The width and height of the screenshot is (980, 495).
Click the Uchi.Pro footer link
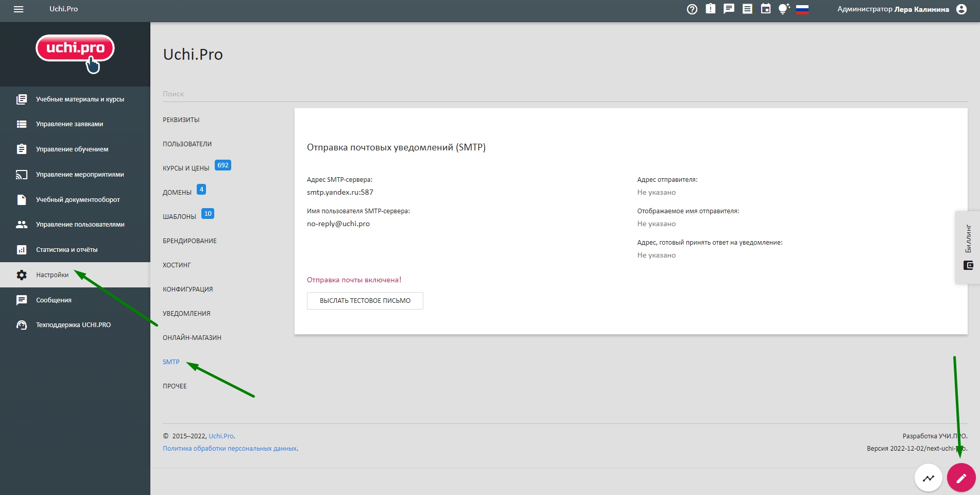point(221,436)
